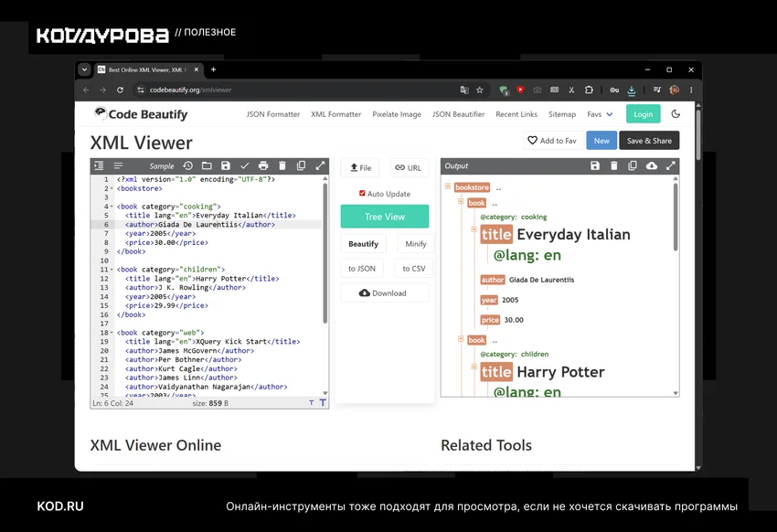This screenshot has width=777, height=532.
Task: Copy the input using its copy icon
Action: pos(301,166)
